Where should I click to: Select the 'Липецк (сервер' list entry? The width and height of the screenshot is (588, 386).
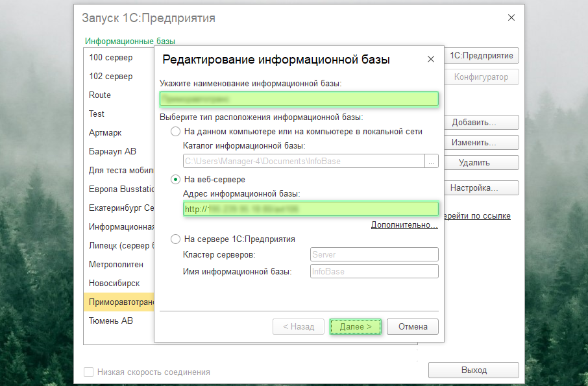click(x=119, y=245)
